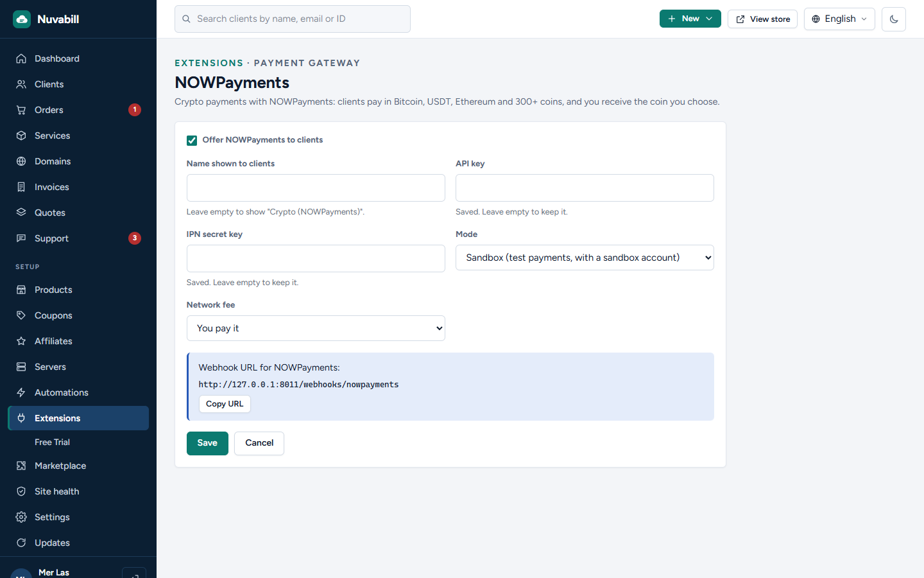The width and height of the screenshot is (924, 578).
Task: Focus the Search clients search box
Action: point(293,19)
